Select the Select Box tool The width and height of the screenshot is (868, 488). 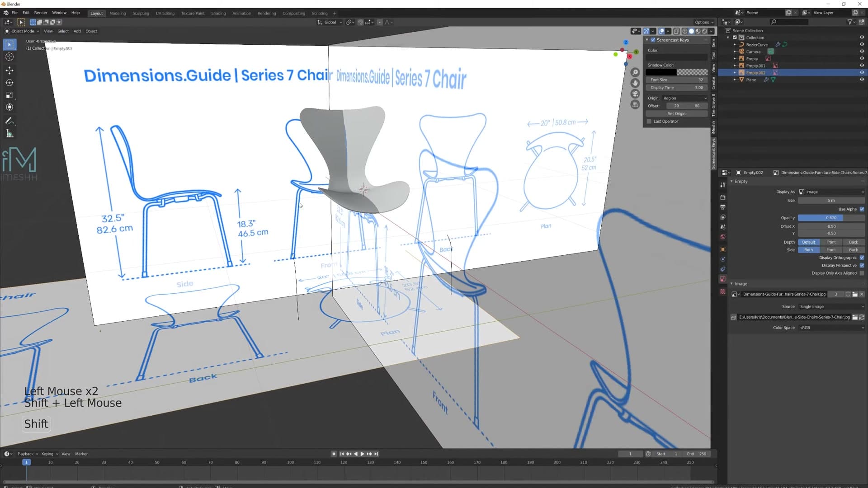click(x=9, y=44)
